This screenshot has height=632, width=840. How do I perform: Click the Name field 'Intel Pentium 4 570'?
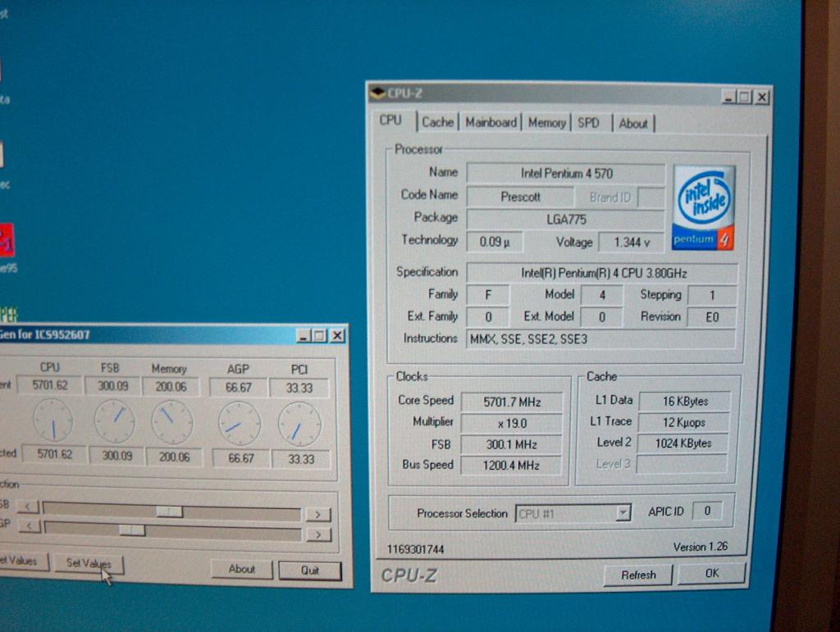566,174
